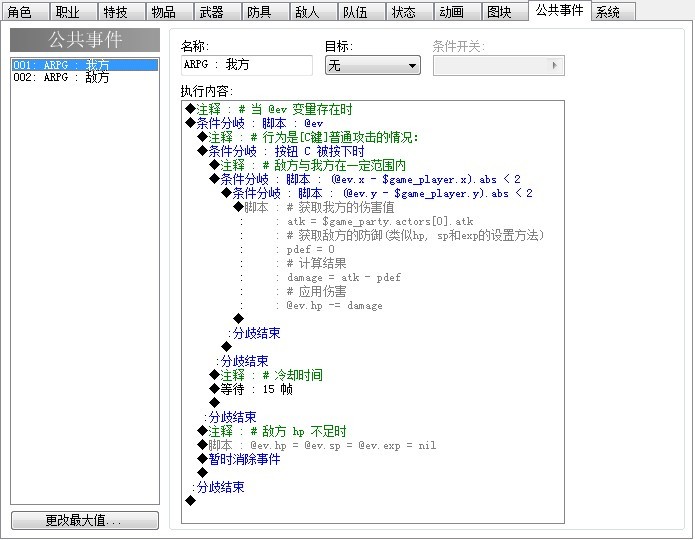This screenshot has width=695, height=540.
Task: Click script line pdef = 0
Action: [310, 249]
